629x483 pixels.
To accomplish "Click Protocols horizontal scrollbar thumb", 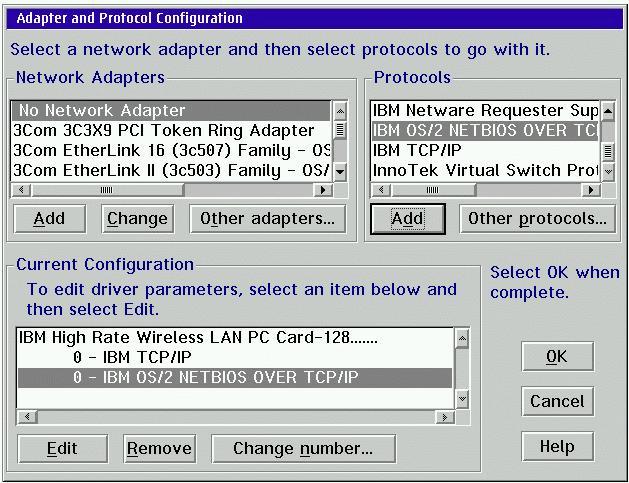I will [434, 190].
